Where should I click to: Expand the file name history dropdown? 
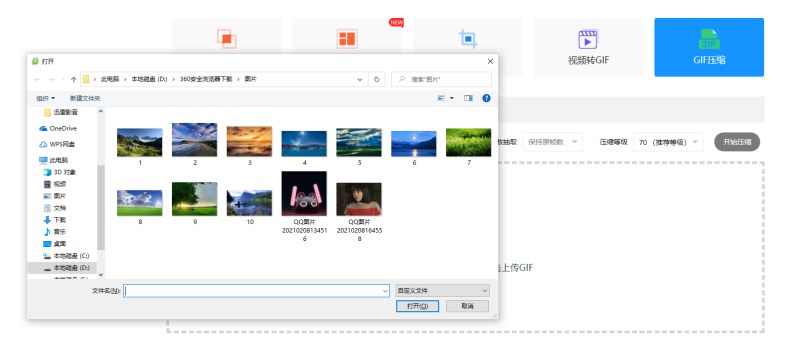[x=385, y=290]
